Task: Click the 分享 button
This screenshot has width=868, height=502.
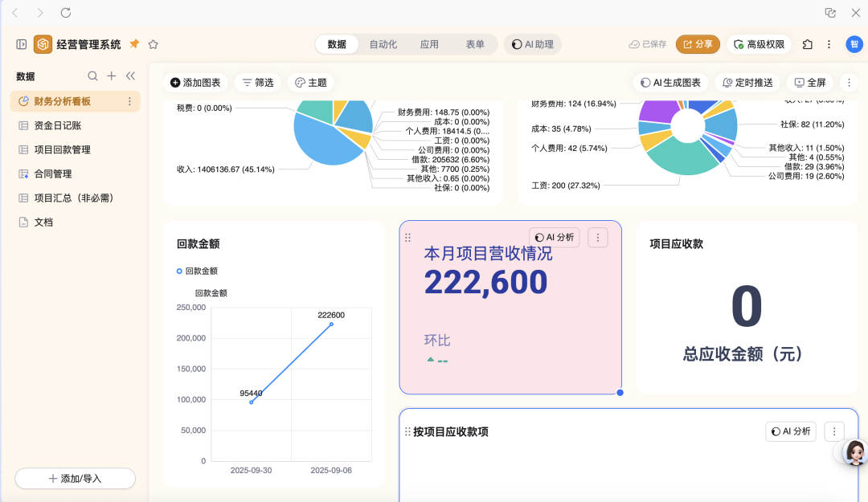Action: tap(698, 44)
